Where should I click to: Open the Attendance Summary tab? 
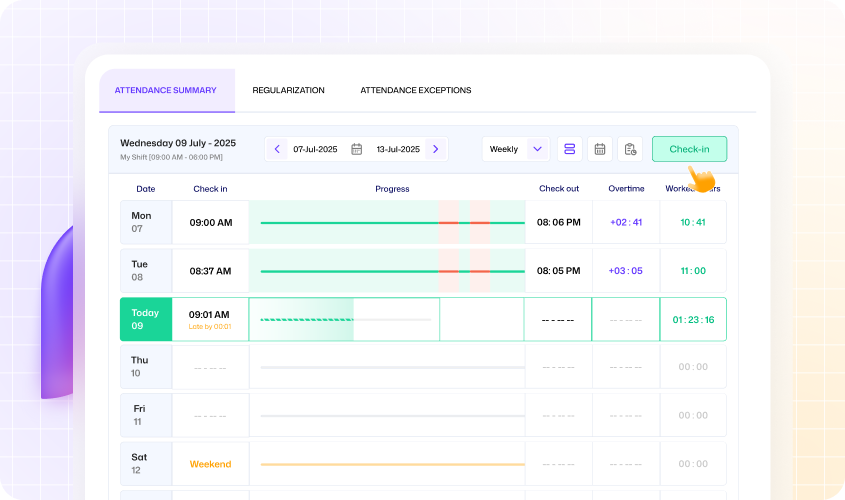coord(167,91)
